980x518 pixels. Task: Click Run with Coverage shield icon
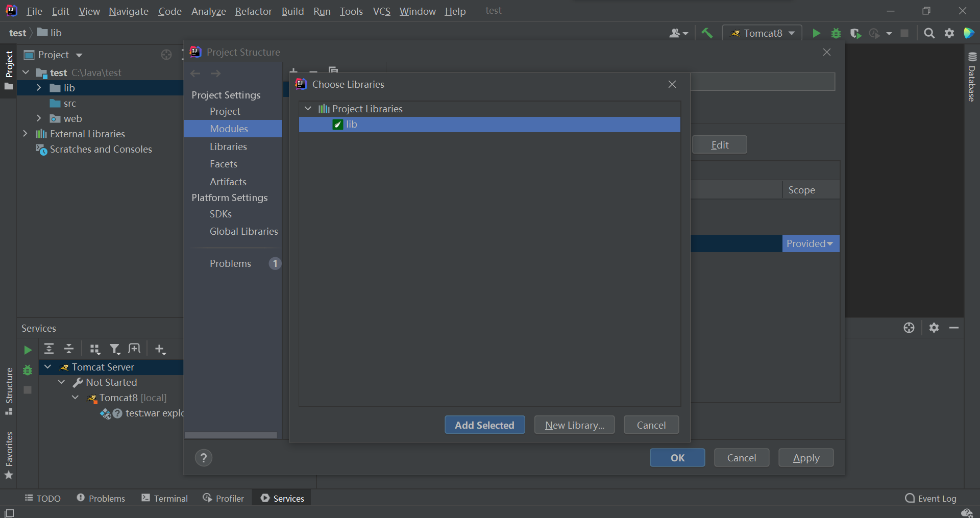tap(855, 33)
